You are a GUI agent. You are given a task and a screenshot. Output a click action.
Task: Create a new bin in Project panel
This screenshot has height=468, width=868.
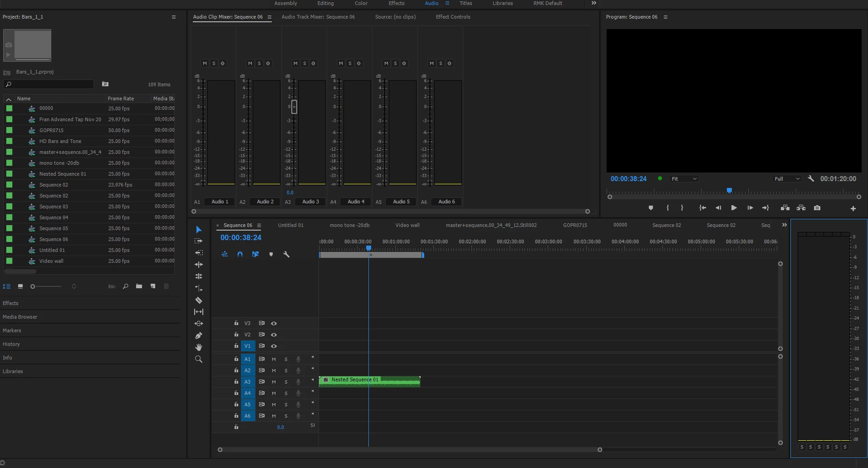139,286
